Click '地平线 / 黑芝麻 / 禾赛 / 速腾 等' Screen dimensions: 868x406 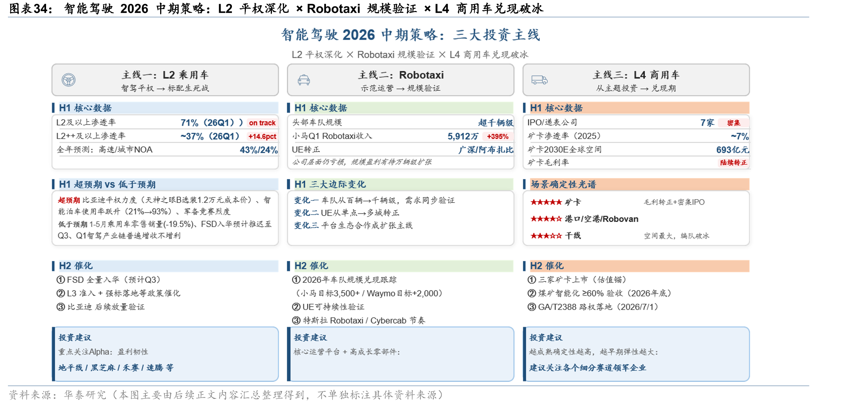pos(116,368)
